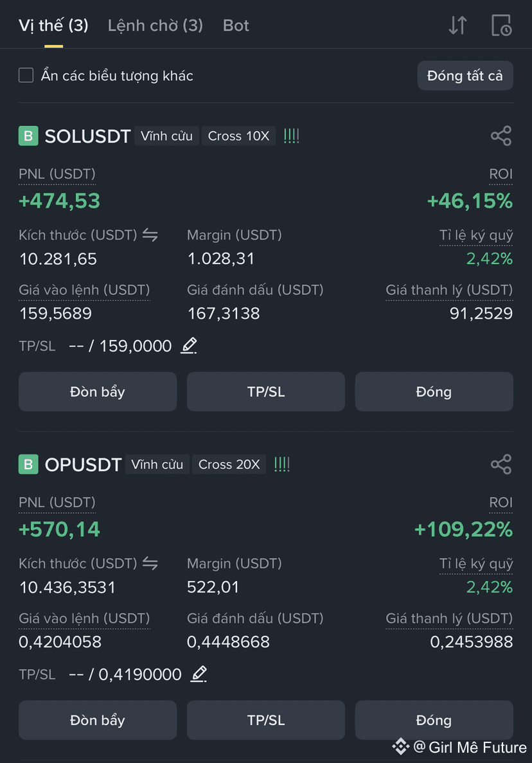Tap the 'Đóng tất cả' button
The width and height of the screenshot is (532, 763).
[465, 75]
